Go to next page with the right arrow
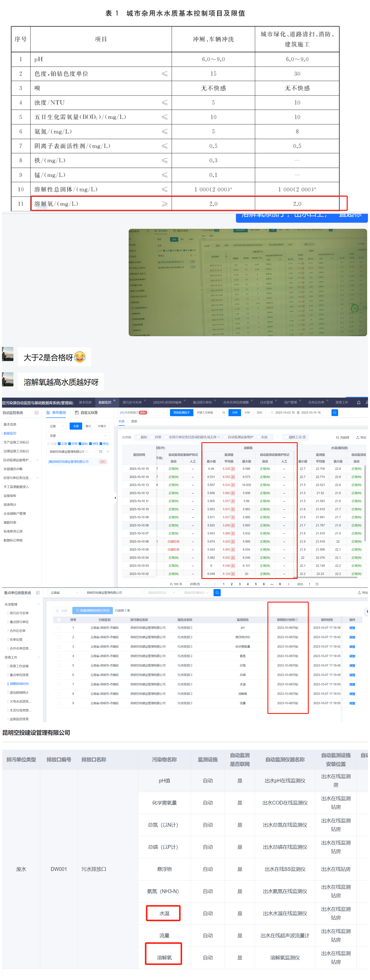This screenshot has width=370, height=980. tap(289, 584)
